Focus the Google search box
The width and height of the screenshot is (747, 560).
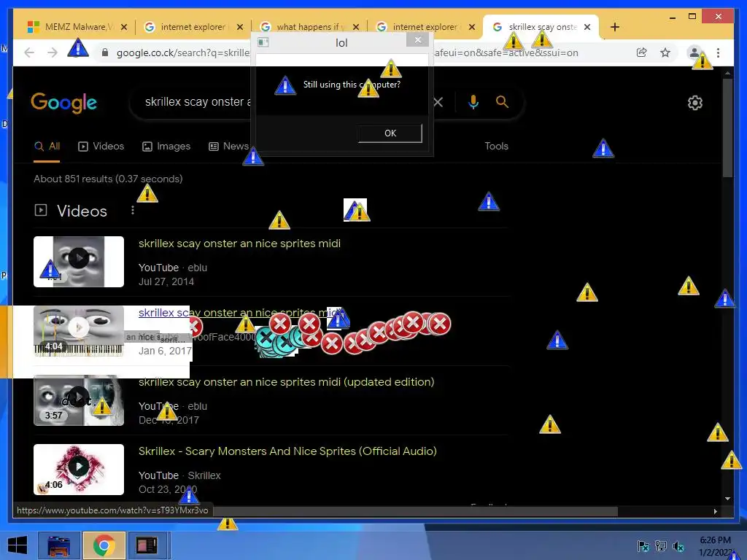(x=286, y=102)
